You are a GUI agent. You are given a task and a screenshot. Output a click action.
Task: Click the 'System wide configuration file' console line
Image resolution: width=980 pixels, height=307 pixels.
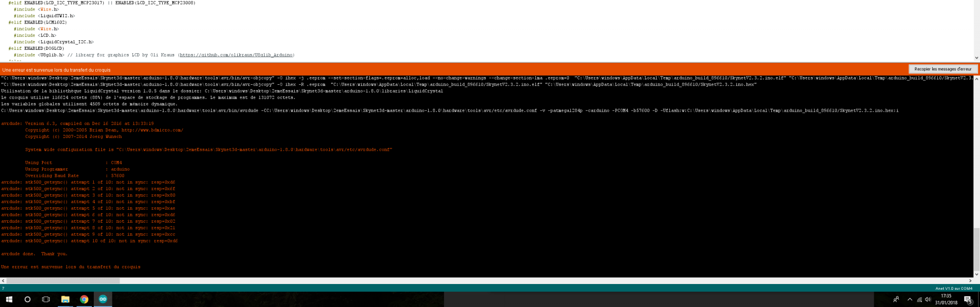[209, 149]
